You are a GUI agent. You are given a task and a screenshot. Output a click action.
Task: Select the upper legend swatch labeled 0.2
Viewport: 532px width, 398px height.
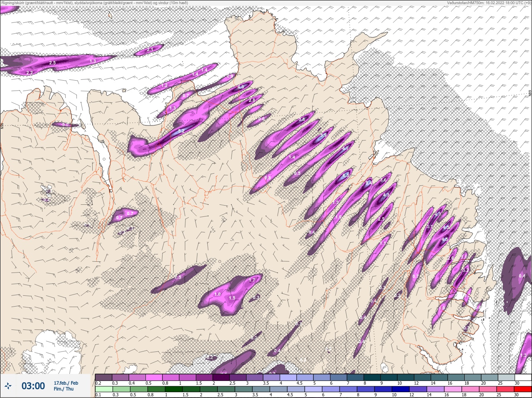103,378
